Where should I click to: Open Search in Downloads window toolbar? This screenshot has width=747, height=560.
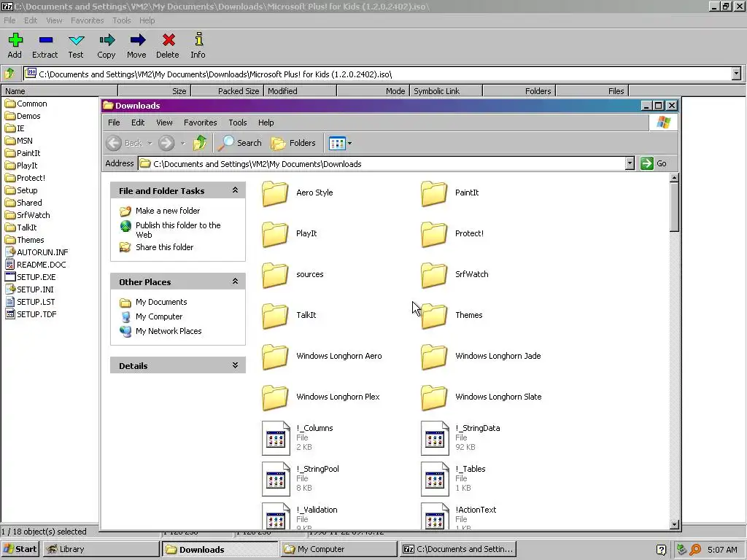click(240, 143)
